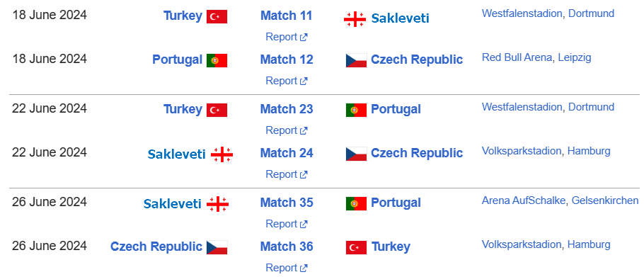Viewport: 644px width, 277px height.
Task: Click Turkey flag icon in Match 36 row
Action: coord(356,247)
